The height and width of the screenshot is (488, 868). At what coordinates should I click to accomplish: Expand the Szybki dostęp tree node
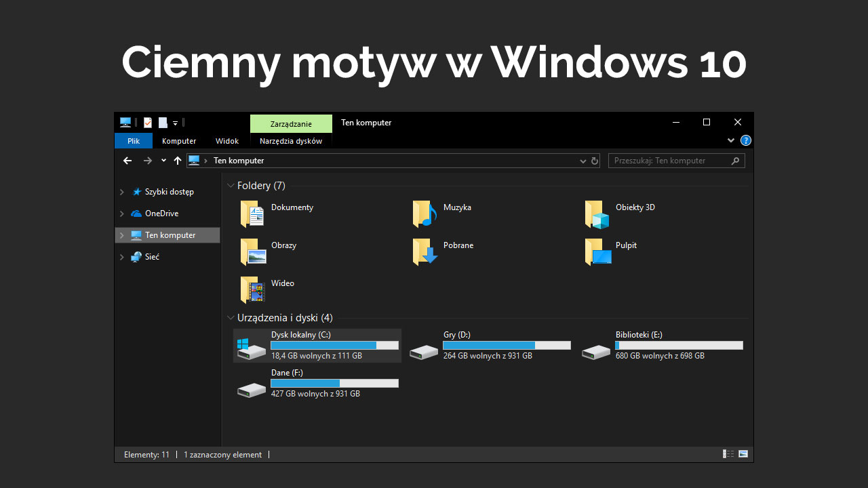pyautogui.click(x=122, y=192)
